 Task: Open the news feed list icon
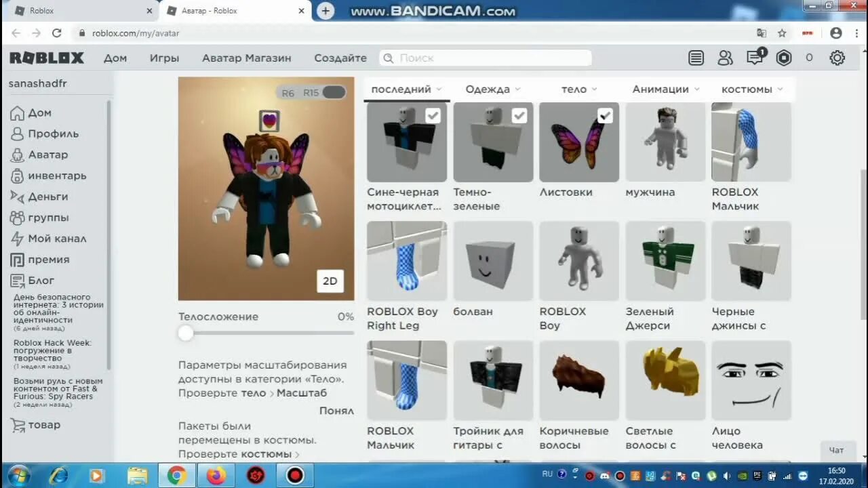(x=696, y=58)
